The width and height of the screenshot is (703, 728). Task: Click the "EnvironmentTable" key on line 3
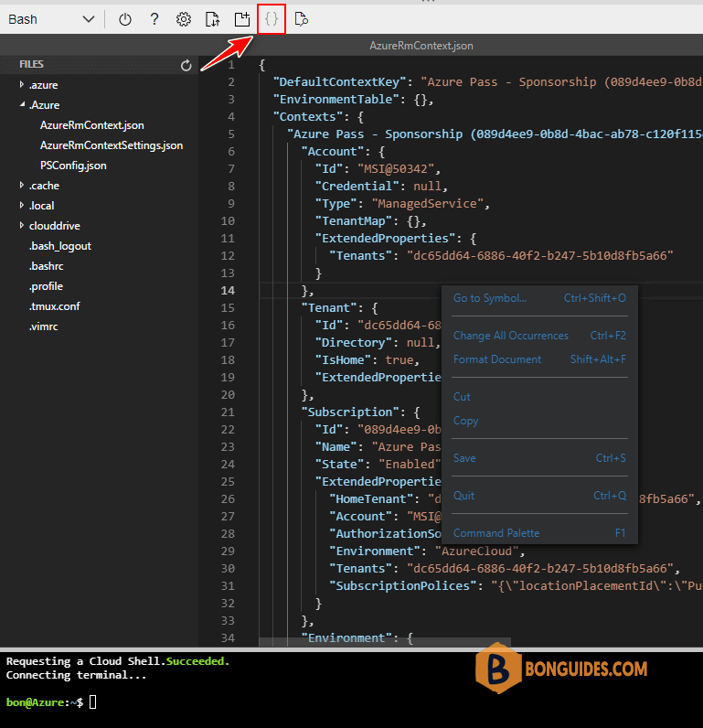point(336,100)
